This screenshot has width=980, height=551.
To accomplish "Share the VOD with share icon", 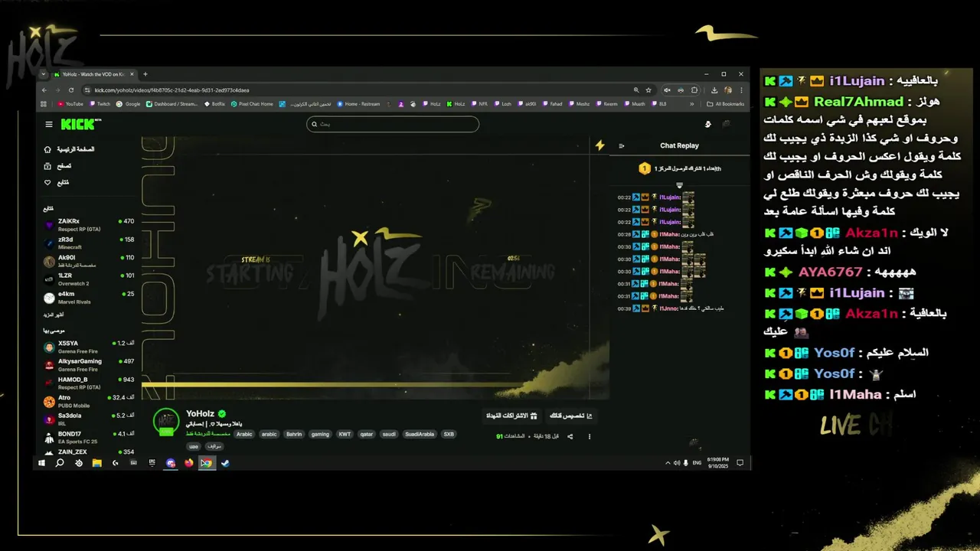I will point(570,436).
